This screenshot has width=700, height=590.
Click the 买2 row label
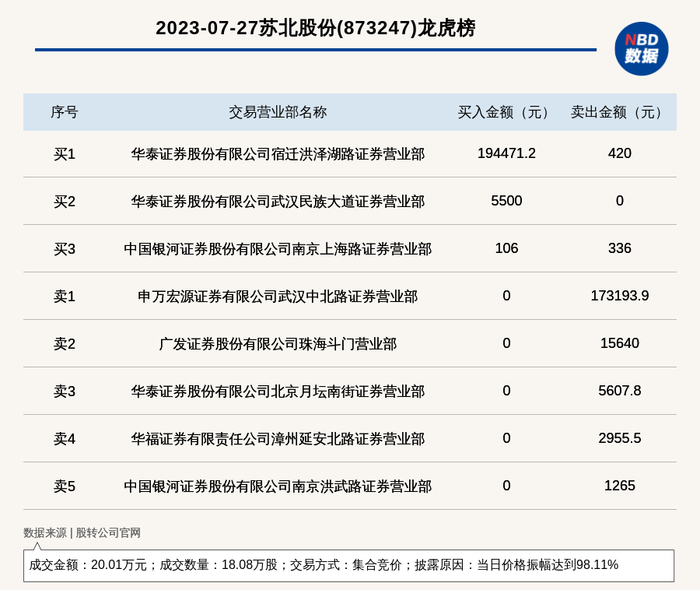(65, 202)
